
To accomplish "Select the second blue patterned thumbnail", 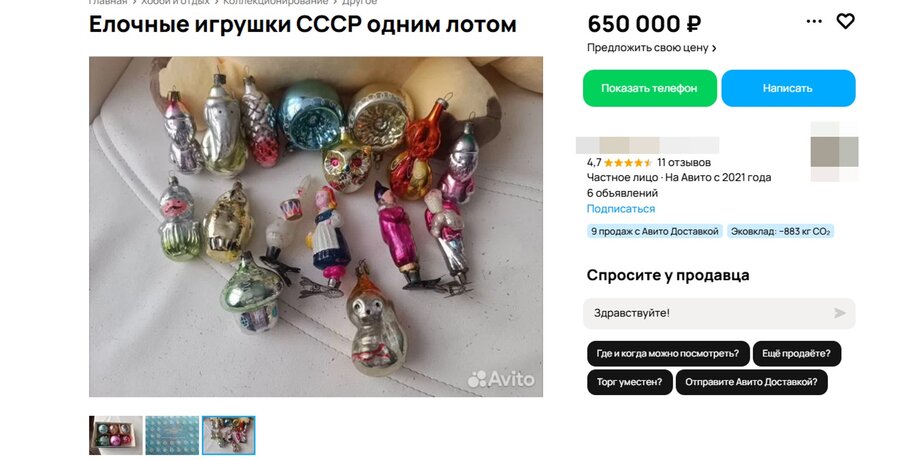I will 172,435.
